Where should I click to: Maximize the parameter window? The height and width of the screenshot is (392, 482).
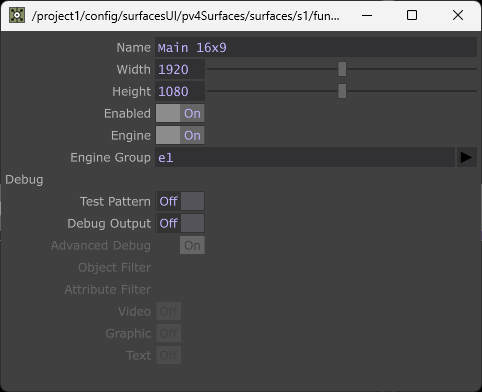(x=412, y=15)
